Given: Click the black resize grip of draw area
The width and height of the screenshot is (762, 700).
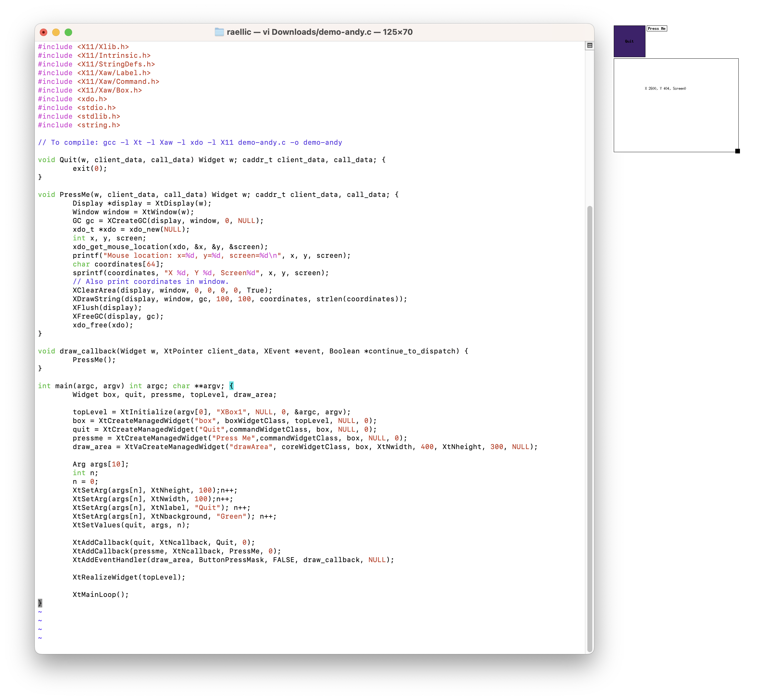Looking at the screenshot, I should (738, 151).
